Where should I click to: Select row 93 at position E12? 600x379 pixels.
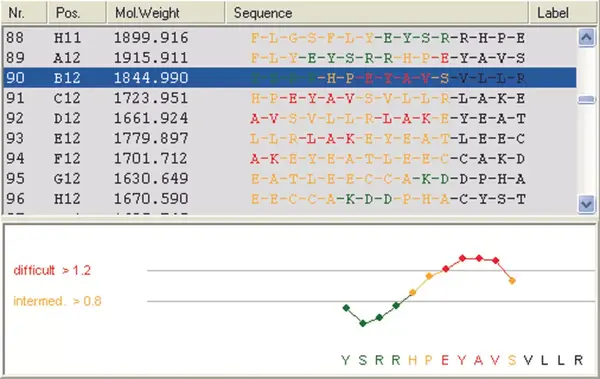290,138
